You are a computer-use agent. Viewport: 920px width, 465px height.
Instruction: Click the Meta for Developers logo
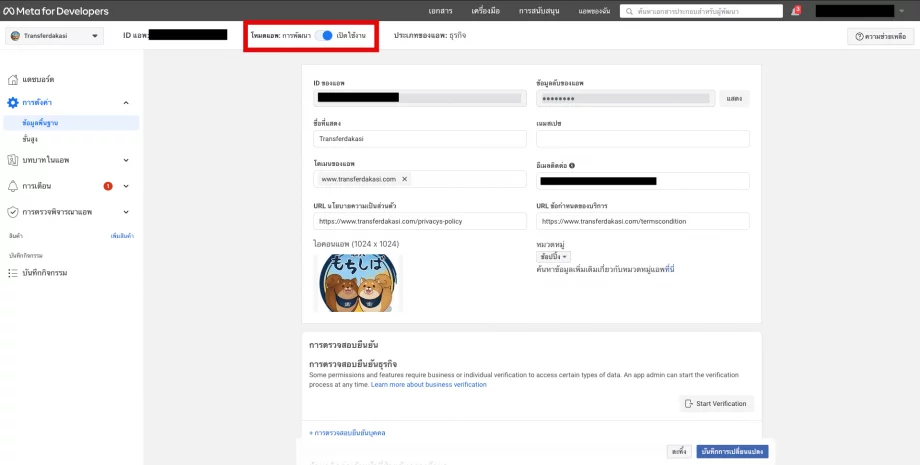click(56, 11)
